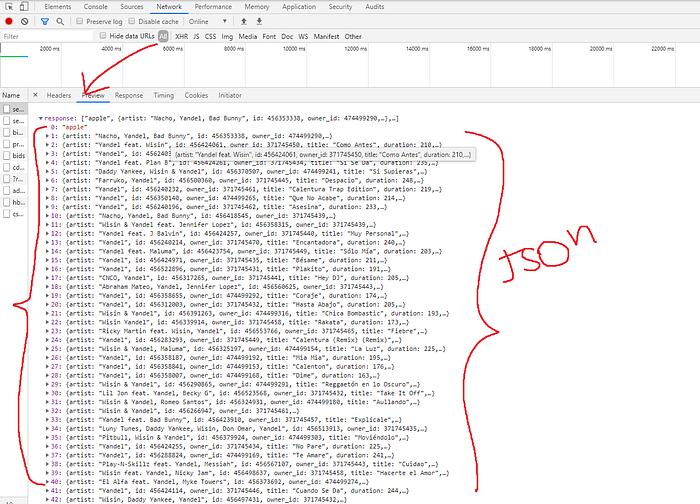Toggle the filter funnel icon
The width and height of the screenshot is (700, 504).
click(x=45, y=21)
